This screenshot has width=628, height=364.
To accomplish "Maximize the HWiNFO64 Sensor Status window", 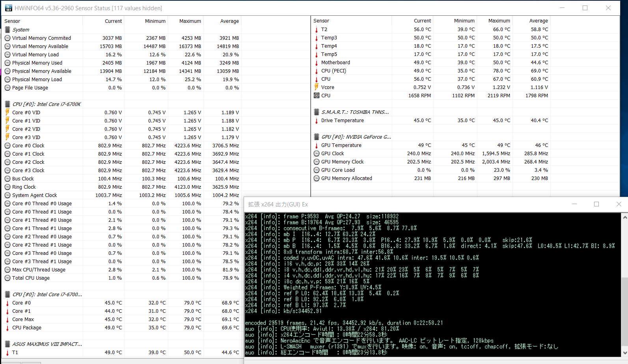I will [x=585, y=8].
